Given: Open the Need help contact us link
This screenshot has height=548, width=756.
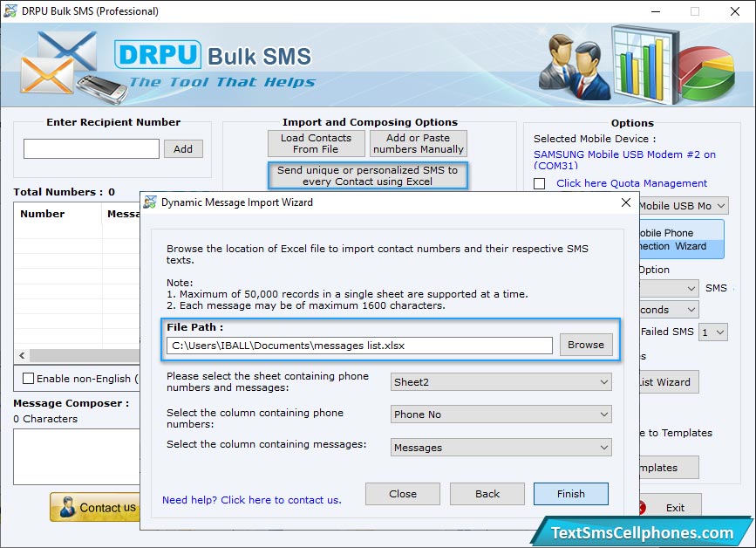Looking at the screenshot, I should [x=252, y=500].
